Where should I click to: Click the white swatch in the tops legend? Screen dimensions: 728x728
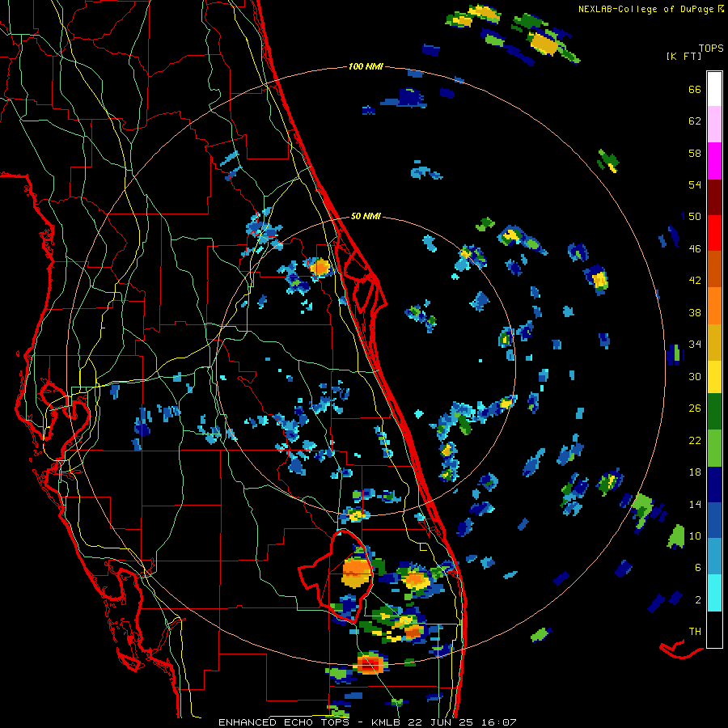[x=714, y=89]
